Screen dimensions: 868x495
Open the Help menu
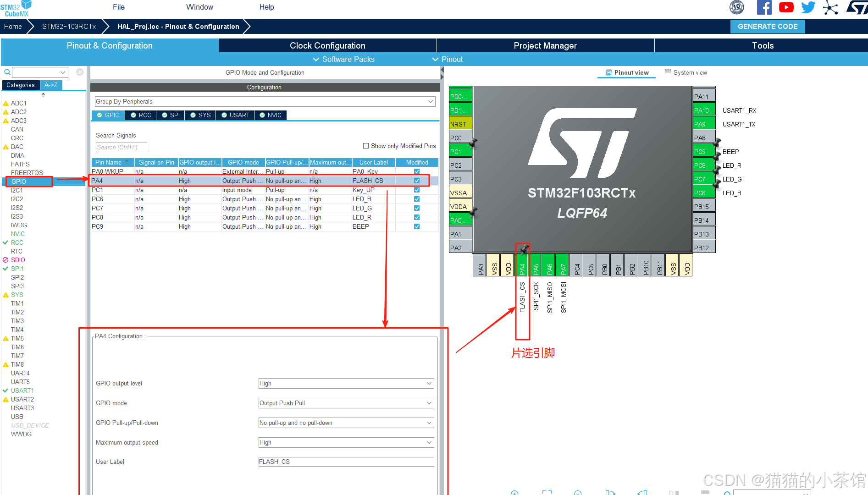click(x=267, y=7)
